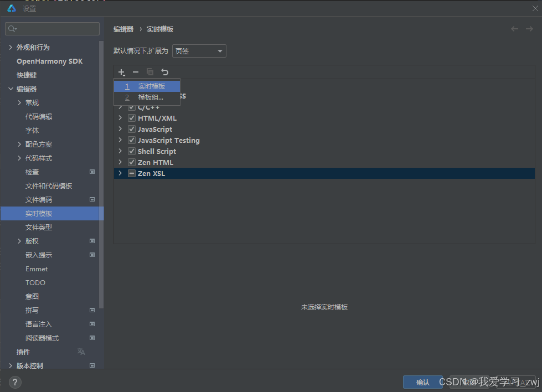The width and height of the screenshot is (542, 392).
Task: Toggle the JavaScript Testing group checkbox
Action: pyautogui.click(x=132, y=140)
